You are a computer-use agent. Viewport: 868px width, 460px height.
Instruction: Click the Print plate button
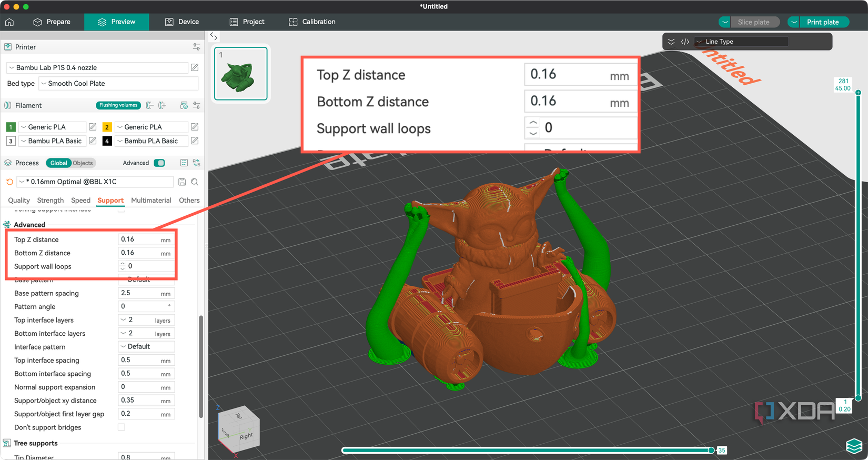[x=824, y=22]
